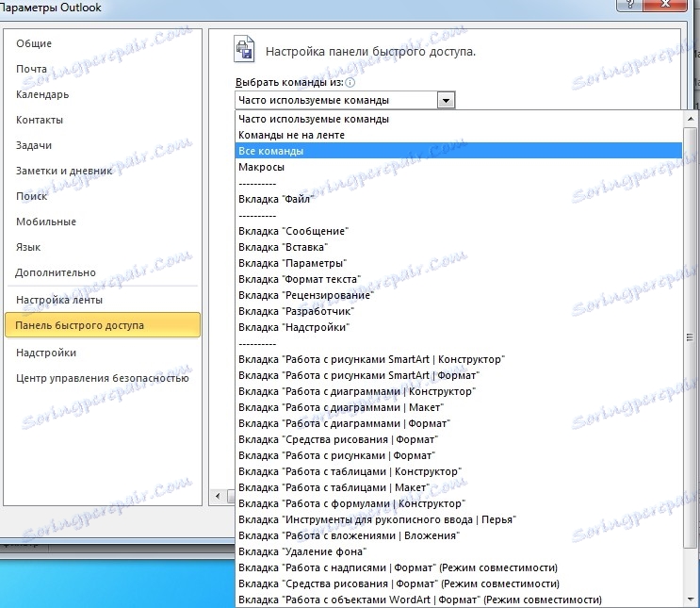Pick "Работа с рисунками SmartArt | Конструктор"

(459, 360)
